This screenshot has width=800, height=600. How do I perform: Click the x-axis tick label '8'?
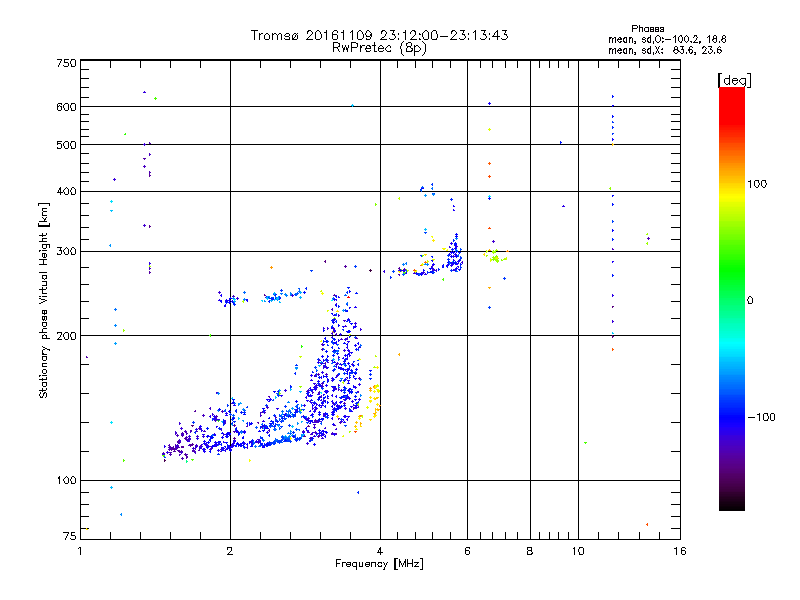click(530, 551)
